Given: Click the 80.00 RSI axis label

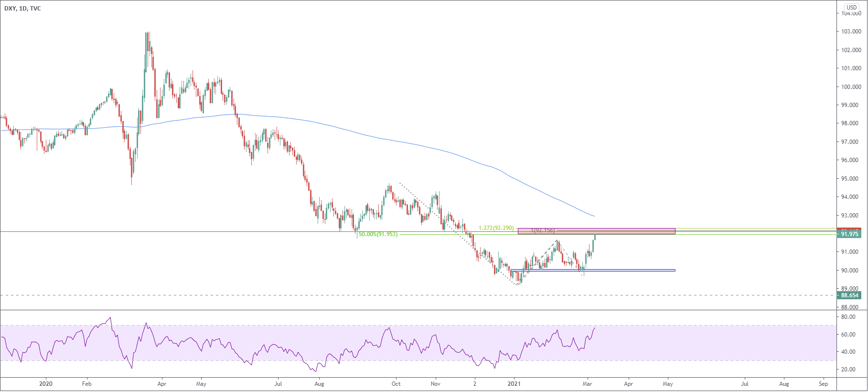Looking at the screenshot, I should coord(848,317).
